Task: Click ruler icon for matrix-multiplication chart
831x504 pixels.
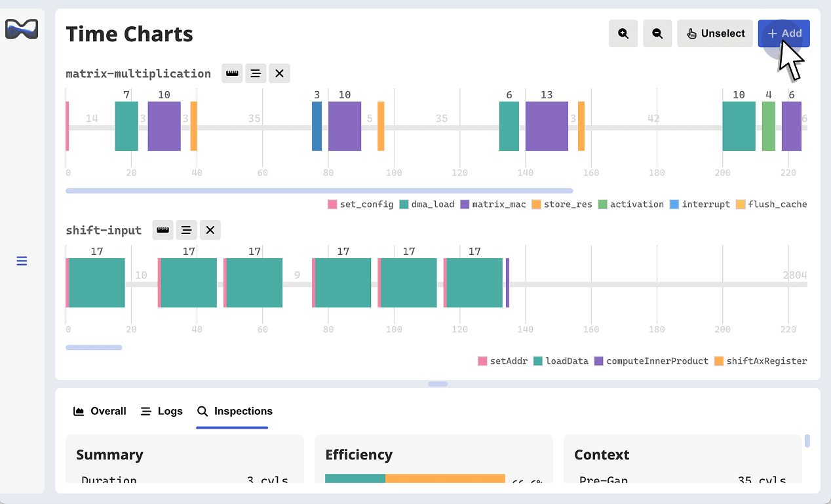Action: [x=232, y=73]
